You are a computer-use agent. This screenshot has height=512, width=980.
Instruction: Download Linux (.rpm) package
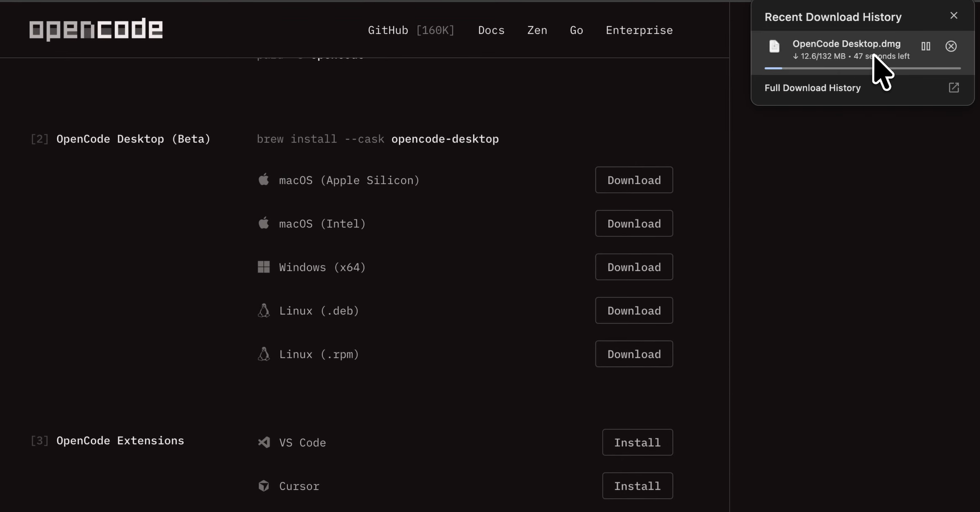(x=634, y=354)
